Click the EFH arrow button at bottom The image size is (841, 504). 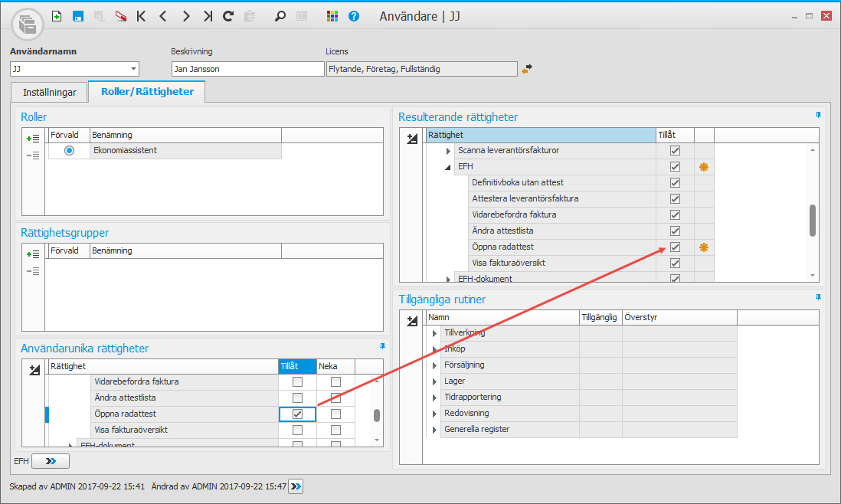51,461
